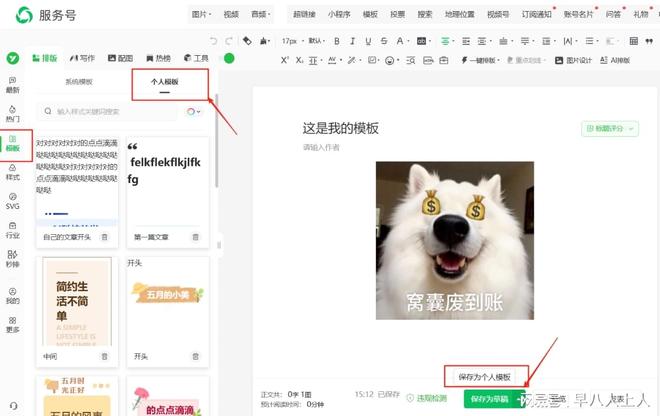Open the 音频 dropdown in the top menu
Screen dimensions: 660x416
tap(261, 14)
